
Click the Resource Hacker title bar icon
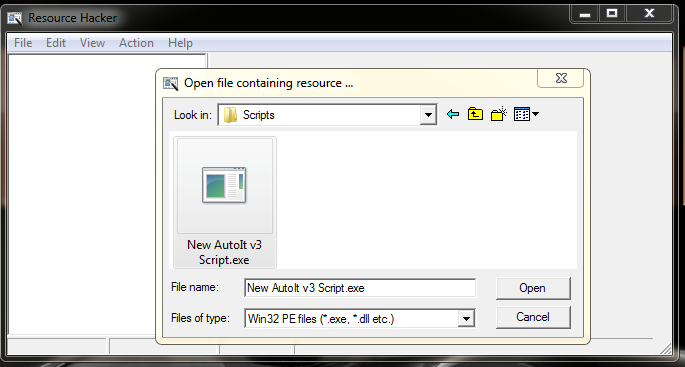point(15,18)
